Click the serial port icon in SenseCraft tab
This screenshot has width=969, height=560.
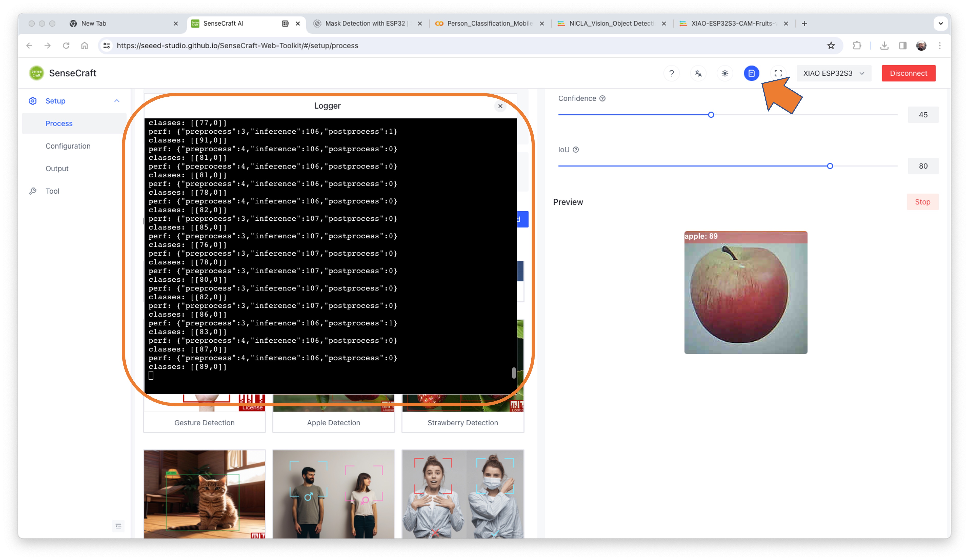[285, 24]
